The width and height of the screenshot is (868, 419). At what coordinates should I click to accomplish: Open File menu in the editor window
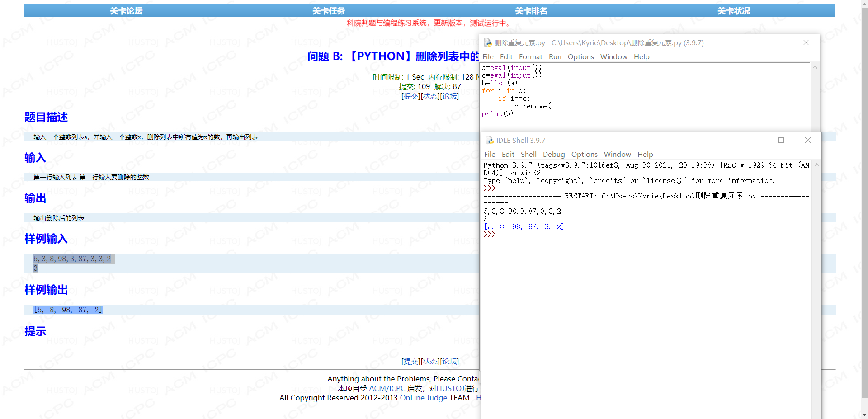tap(488, 56)
